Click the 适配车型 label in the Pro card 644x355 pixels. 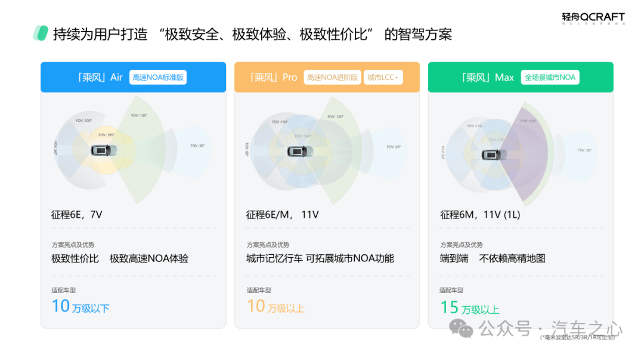[259, 290]
